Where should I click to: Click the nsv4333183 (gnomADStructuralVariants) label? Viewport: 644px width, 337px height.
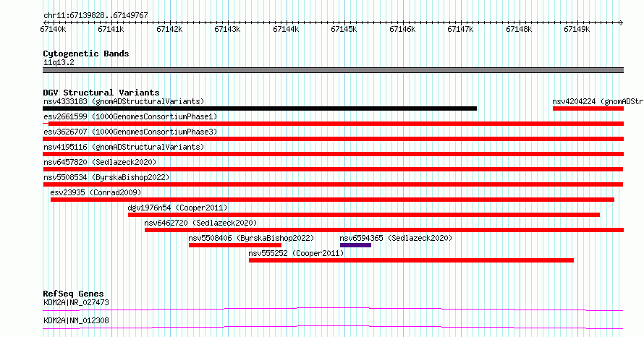[x=124, y=101]
